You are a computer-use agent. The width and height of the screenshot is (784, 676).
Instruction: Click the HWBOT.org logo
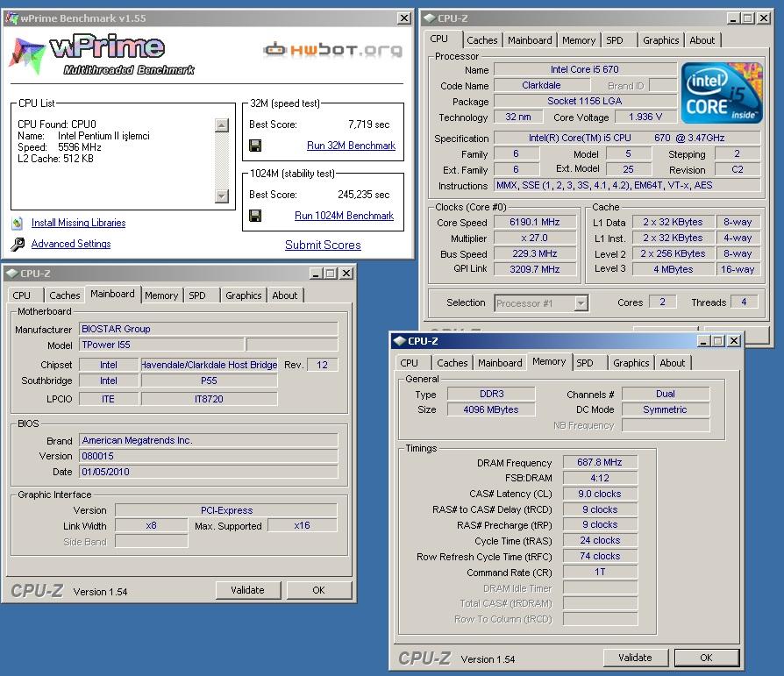(x=333, y=49)
